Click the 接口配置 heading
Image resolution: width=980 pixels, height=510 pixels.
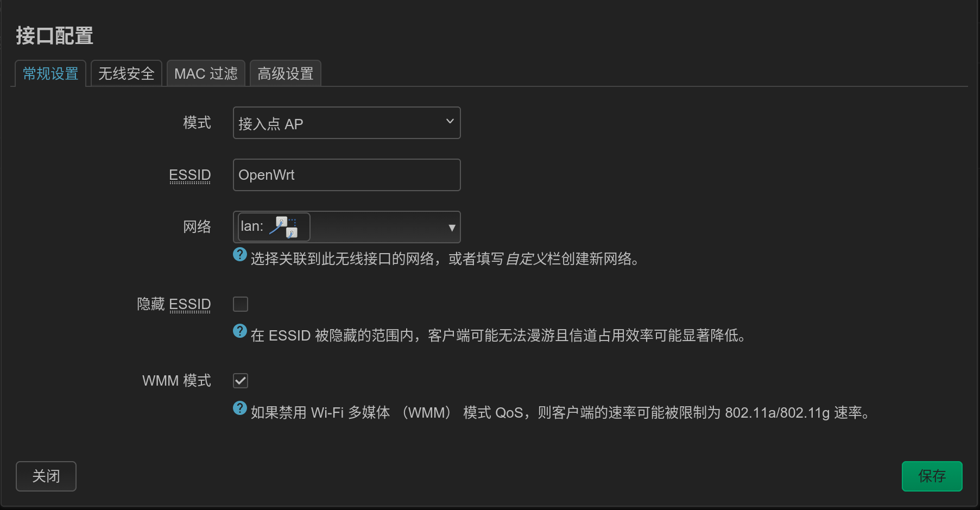pos(54,36)
